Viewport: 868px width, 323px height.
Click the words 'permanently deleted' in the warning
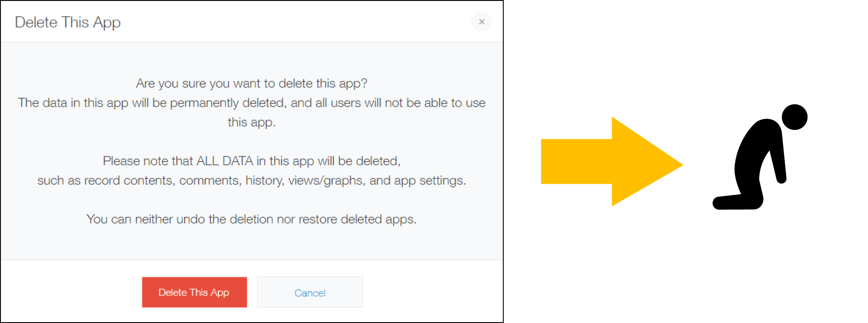(x=227, y=103)
